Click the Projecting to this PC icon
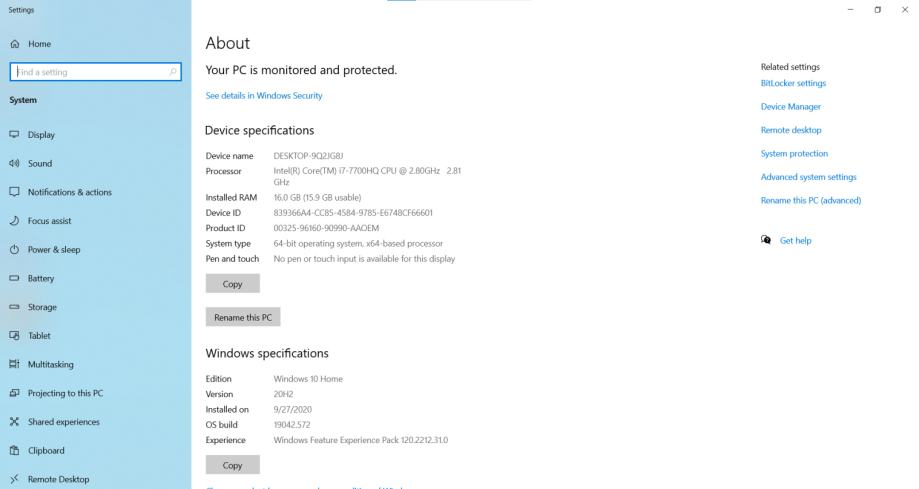The height and width of the screenshot is (489, 919). 15,393
